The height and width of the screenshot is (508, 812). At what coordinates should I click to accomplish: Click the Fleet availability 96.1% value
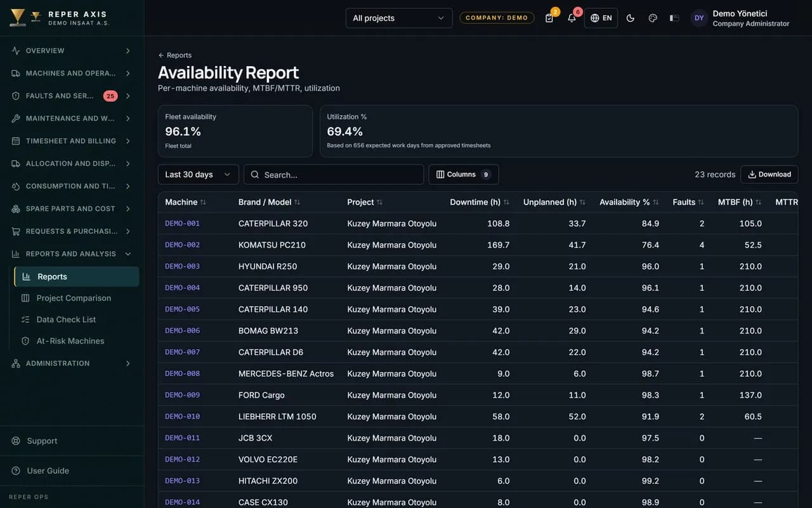[x=183, y=131]
